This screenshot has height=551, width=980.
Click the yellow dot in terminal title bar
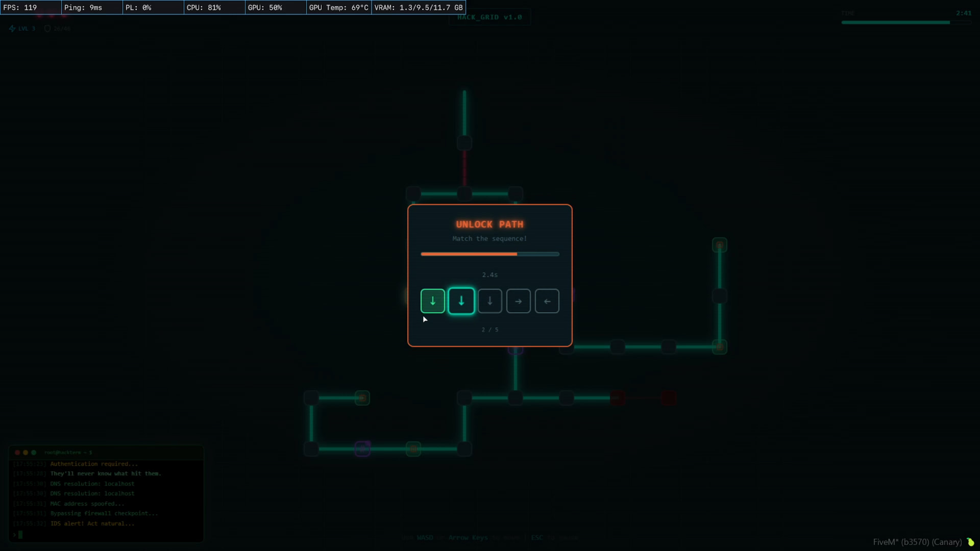pos(26,453)
